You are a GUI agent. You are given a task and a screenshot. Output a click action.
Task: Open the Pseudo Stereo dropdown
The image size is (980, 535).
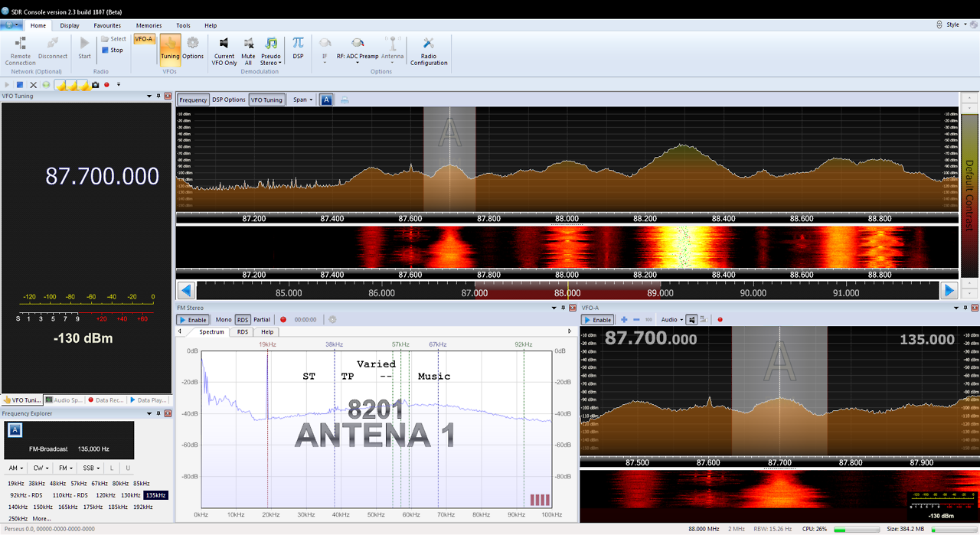(x=271, y=51)
